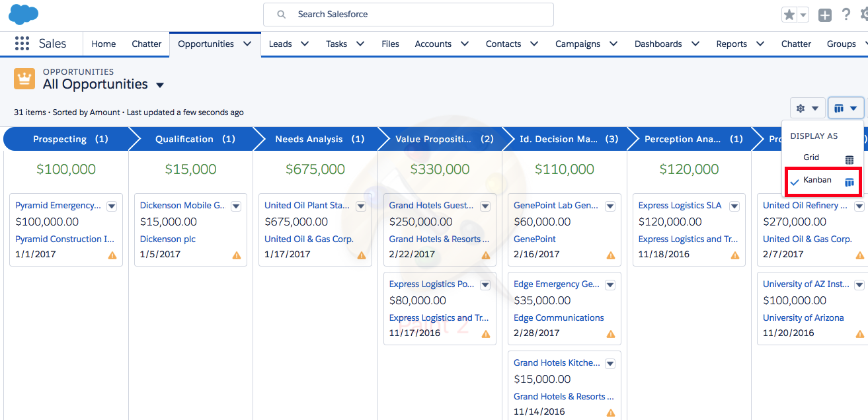Open the App Launcher waffle icon
The height and width of the screenshot is (420, 868).
22,43
